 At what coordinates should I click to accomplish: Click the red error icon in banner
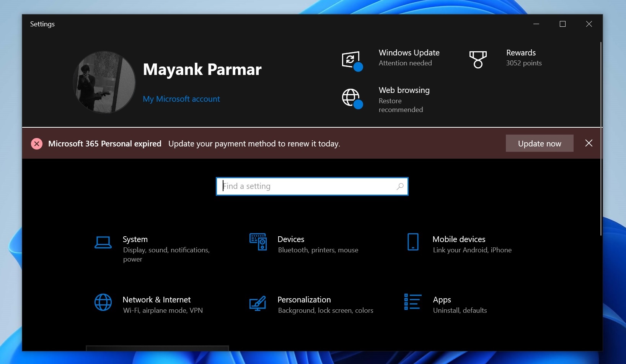coord(37,144)
